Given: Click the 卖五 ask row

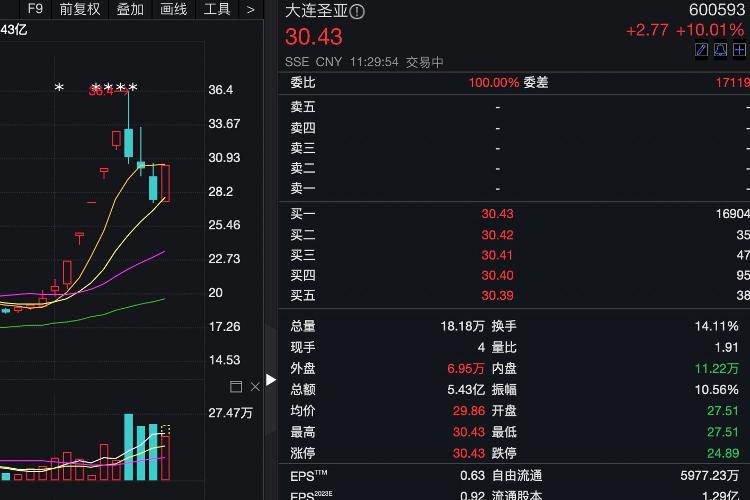Looking at the screenshot, I should tap(514, 107).
